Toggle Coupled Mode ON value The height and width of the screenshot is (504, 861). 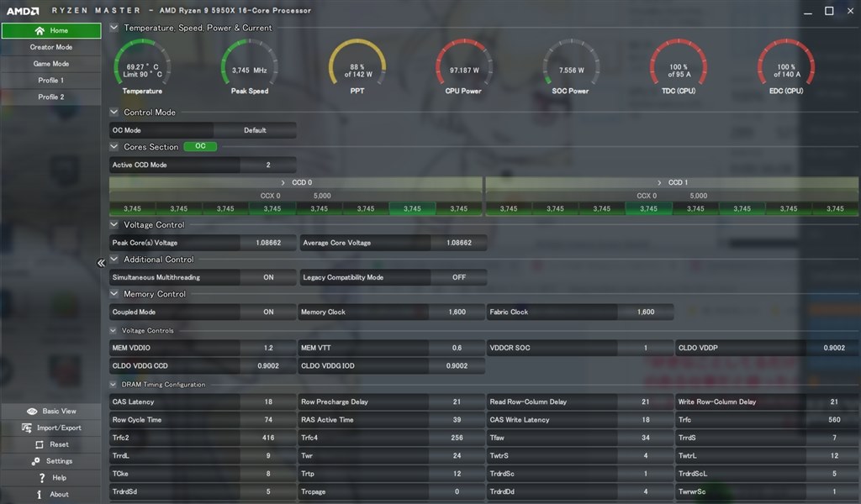[x=268, y=312]
